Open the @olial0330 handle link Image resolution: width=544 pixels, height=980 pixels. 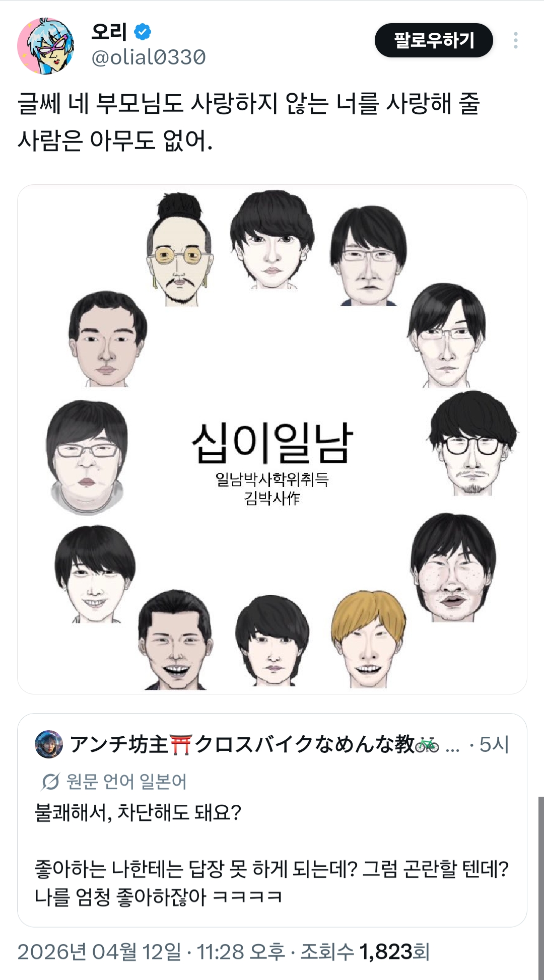149,57
